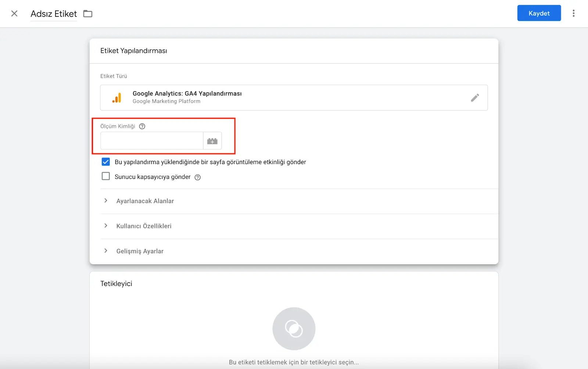Enable Sunucu kapsayıcıya gönder
This screenshot has width=588, height=369.
(105, 176)
